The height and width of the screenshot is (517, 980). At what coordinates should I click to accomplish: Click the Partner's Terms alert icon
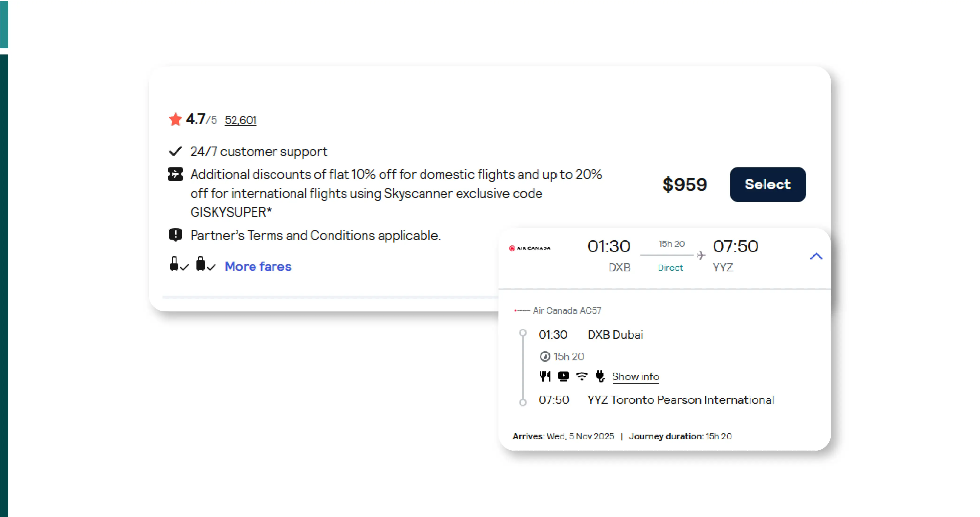[175, 235]
